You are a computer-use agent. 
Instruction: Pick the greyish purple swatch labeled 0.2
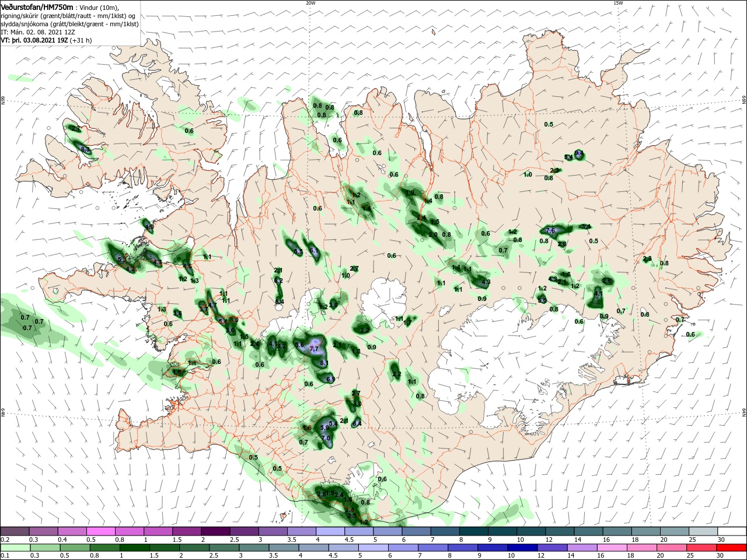[x=15, y=531]
